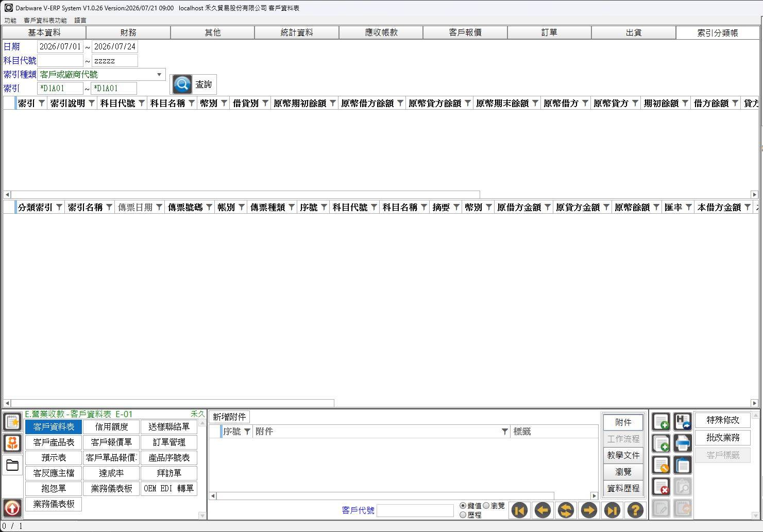The height and width of the screenshot is (532, 763).
Task: Click filter icon on 傳票號碼 column
Action: coord(209,208)
